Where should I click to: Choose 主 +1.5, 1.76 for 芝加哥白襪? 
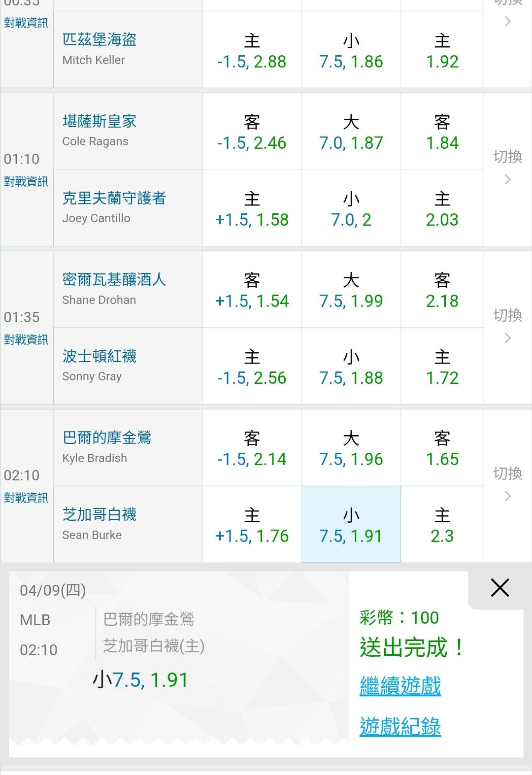pos(252,525)
